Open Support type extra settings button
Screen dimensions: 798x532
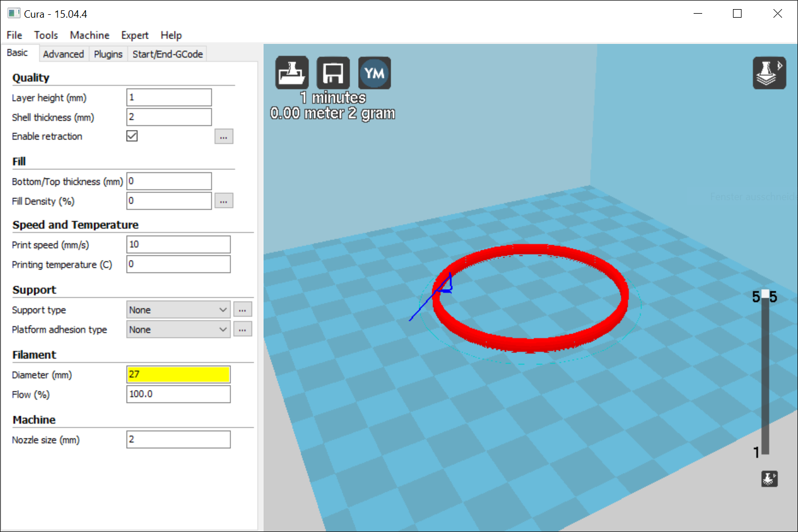click(242, 310)
